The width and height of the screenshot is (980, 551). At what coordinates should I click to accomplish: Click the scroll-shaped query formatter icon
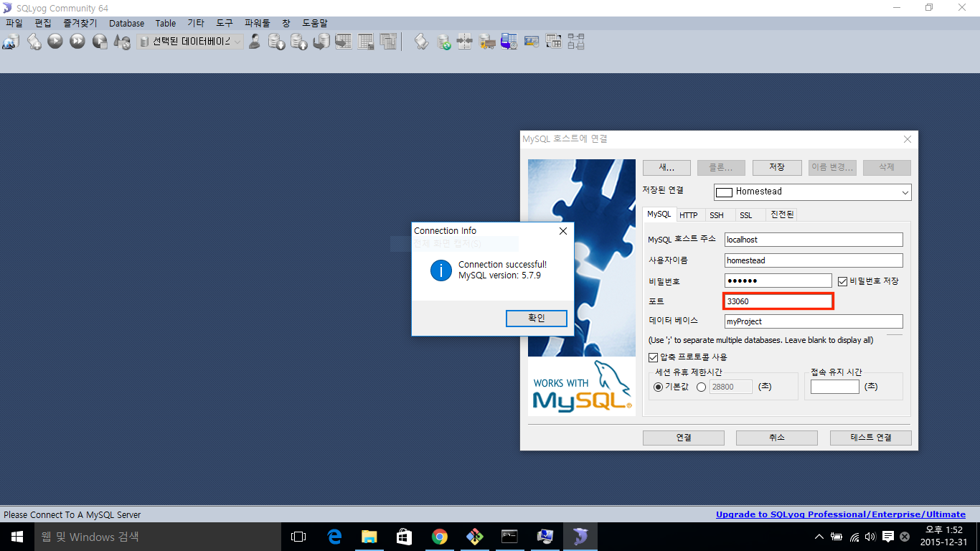click(x=422, y=42)
